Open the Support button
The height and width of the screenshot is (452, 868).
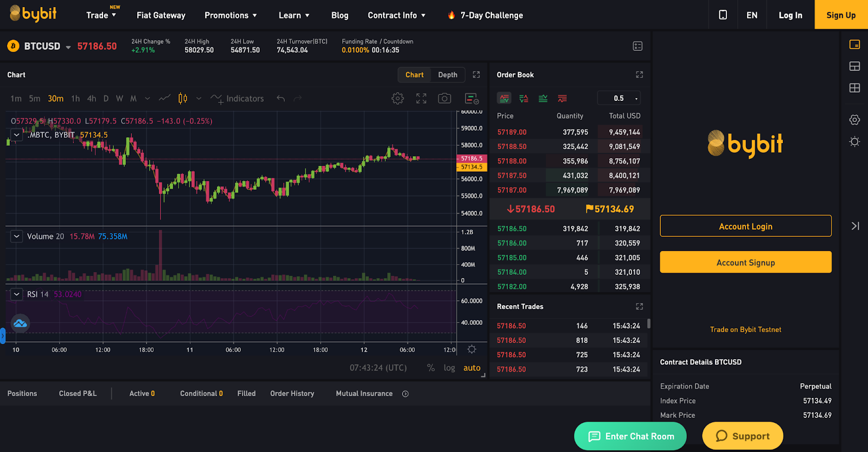click(743, 436)
